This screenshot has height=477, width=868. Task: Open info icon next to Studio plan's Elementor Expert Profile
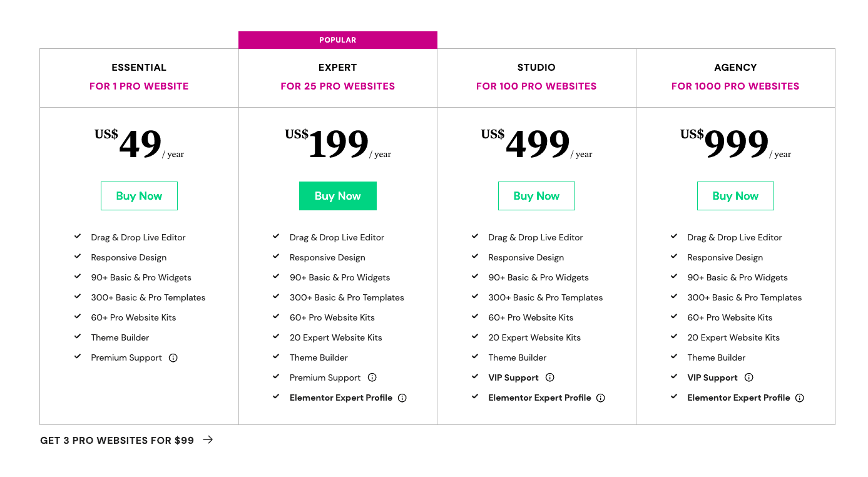(601, 398)
